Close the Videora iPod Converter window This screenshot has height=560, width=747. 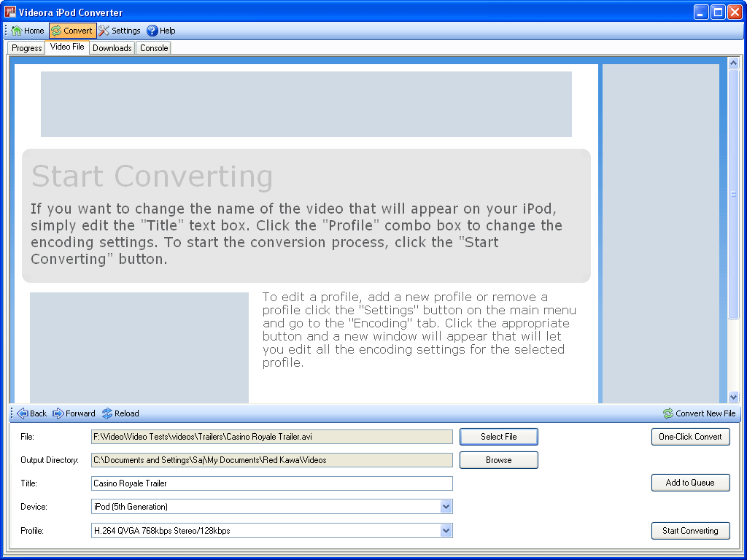735,12
